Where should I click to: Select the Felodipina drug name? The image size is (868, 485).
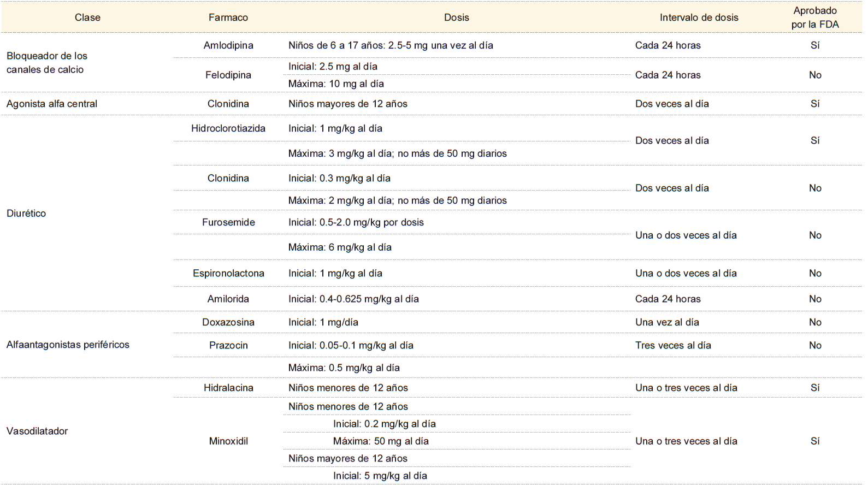[228, 75]
